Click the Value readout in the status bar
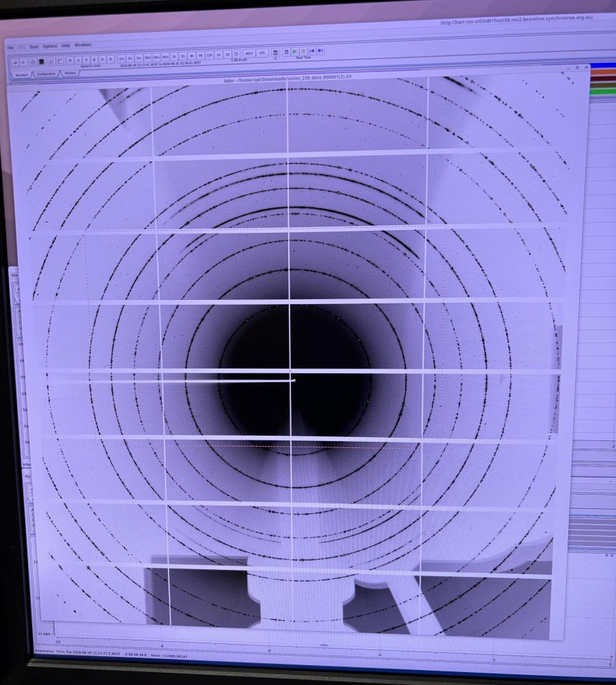Screen dimensions: 616x685 169,656
